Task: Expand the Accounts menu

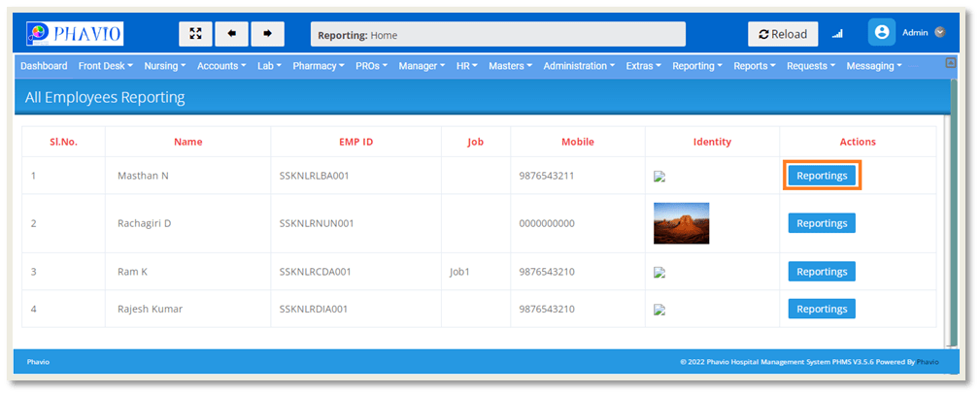Action: point(221,66)
